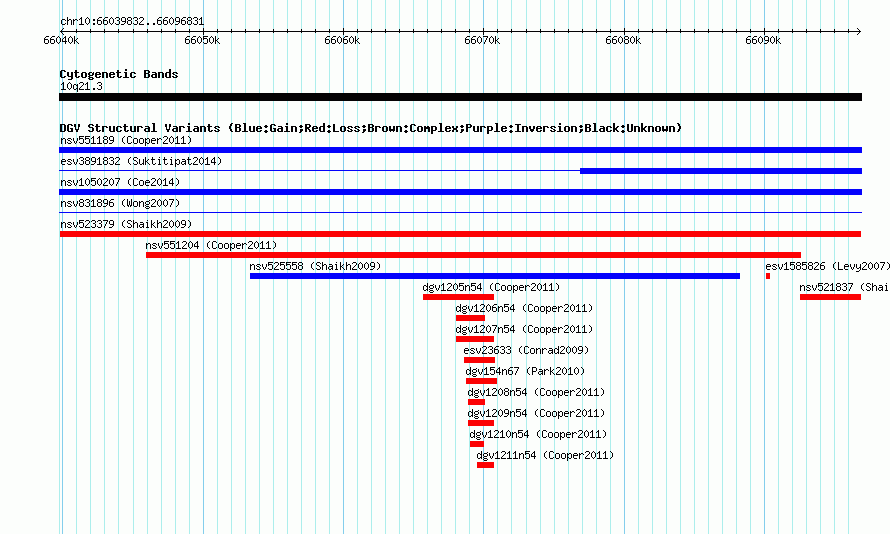Select the 10q21.3 band label
890x534 pixels.
pos(81,86)
